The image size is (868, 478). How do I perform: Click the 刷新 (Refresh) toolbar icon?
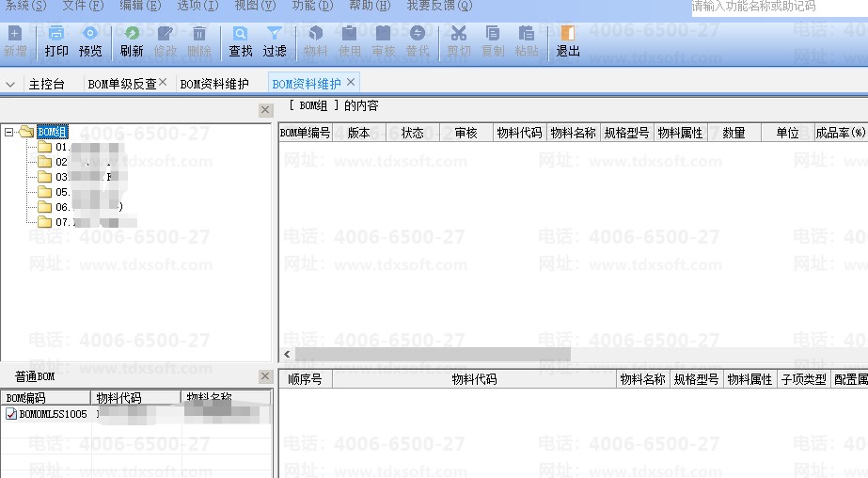[x=132, y=41]
